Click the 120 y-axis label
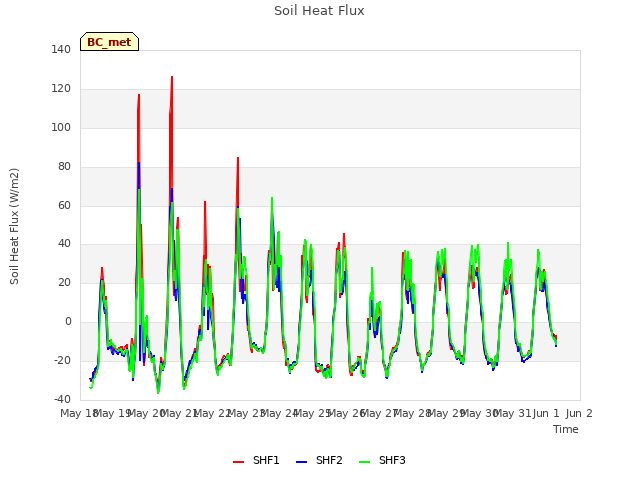640x480 pixels. click(61, 88)
